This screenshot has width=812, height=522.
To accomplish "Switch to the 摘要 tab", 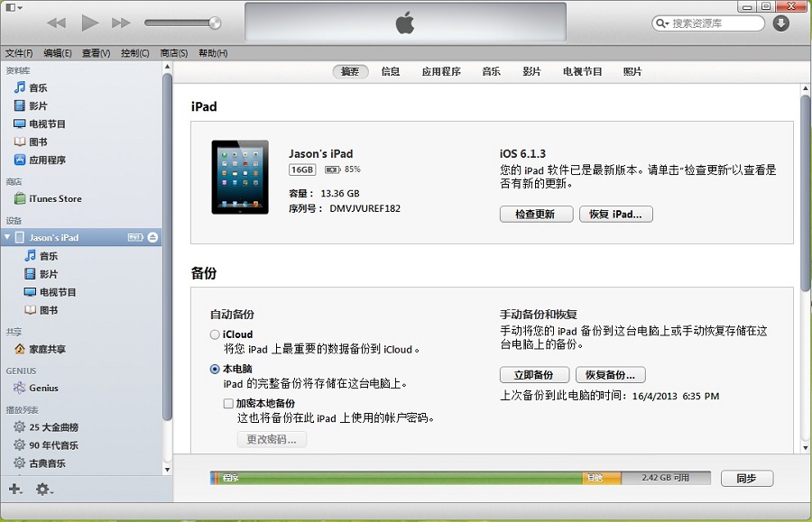I will click(x=350, y=71).
